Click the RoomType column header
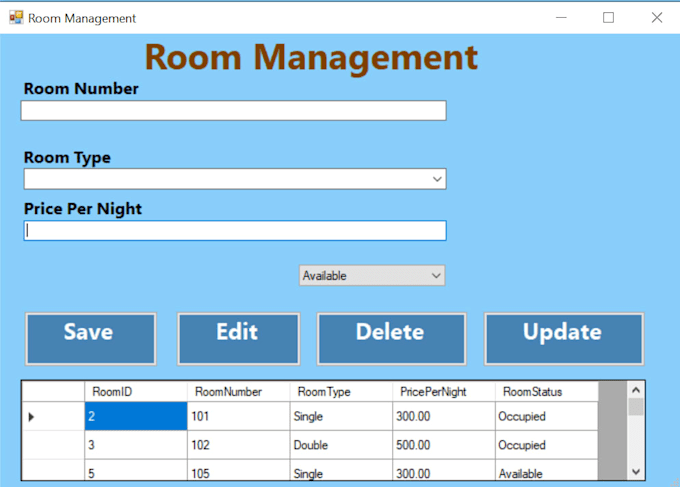 (x=341, y=392)
